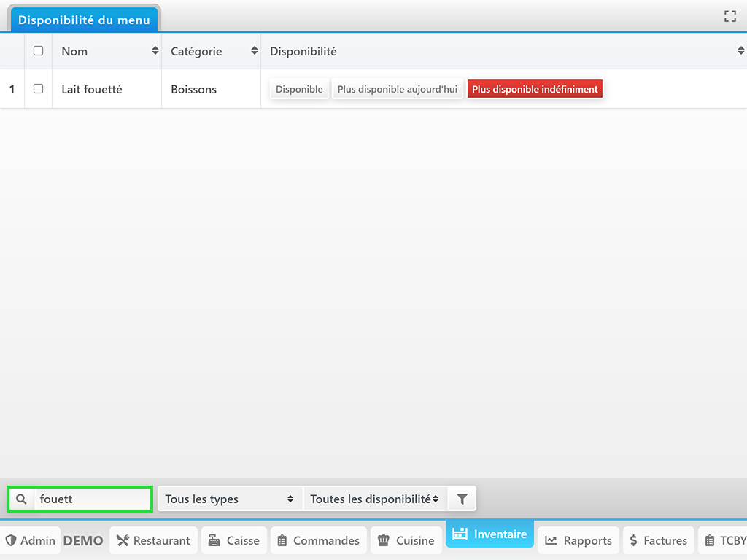Viewport: 747px width, 560px height.
Task: Expand Toutes les disponibilités dropdown
Action: pos(374,499)
